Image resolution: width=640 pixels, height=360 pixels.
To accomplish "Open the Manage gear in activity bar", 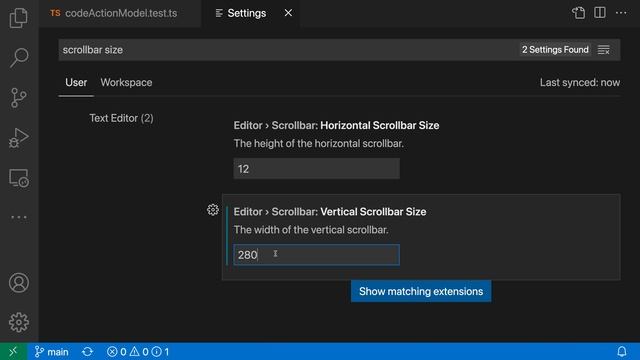I will 19,322.
